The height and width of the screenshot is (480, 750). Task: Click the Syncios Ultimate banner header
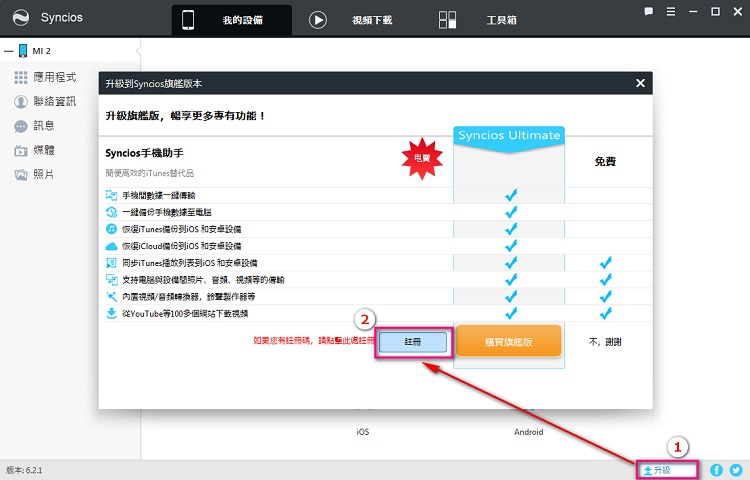point(509,139)
